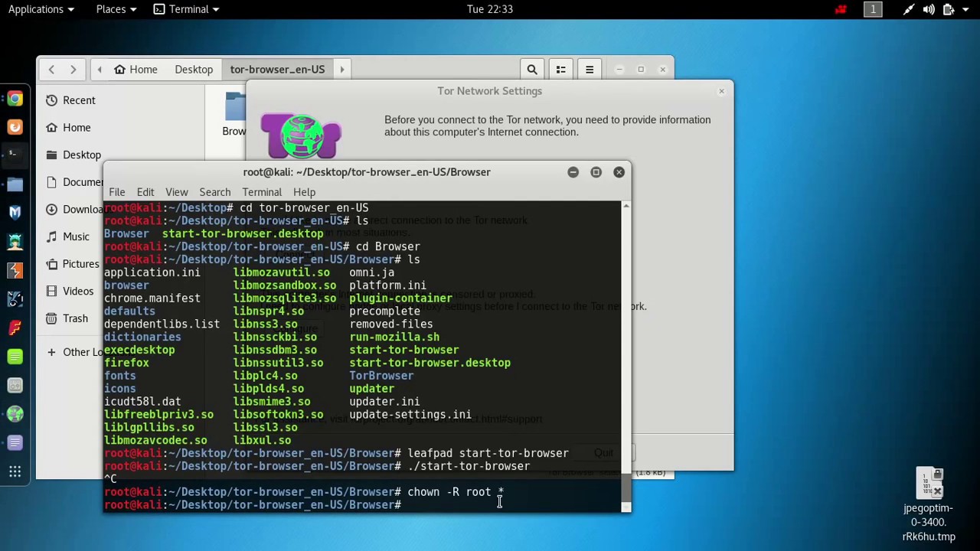Open the volume tray icon
This screenshot has width=980, height=551.
pos(929,9)
